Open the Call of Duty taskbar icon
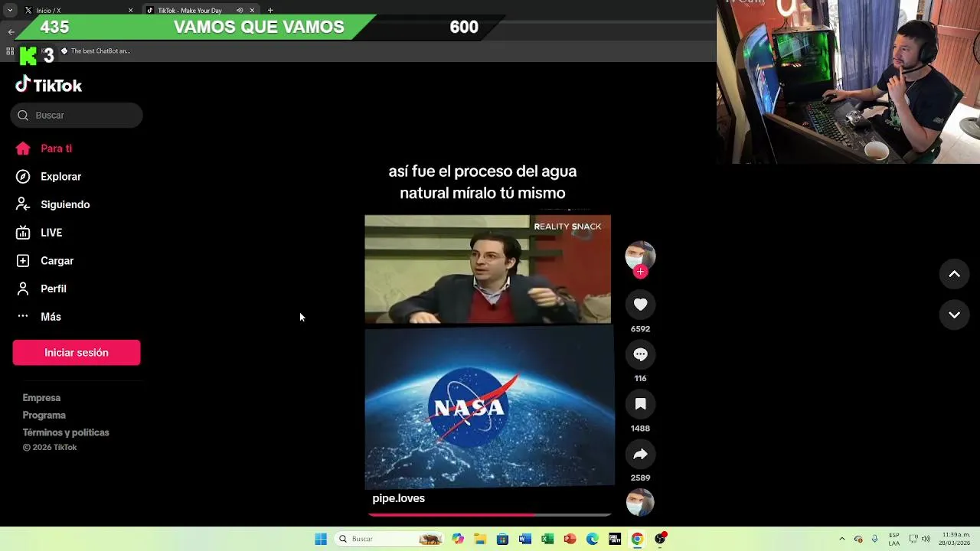The height and width of the screenshot is (551, 980). [615, 539]
